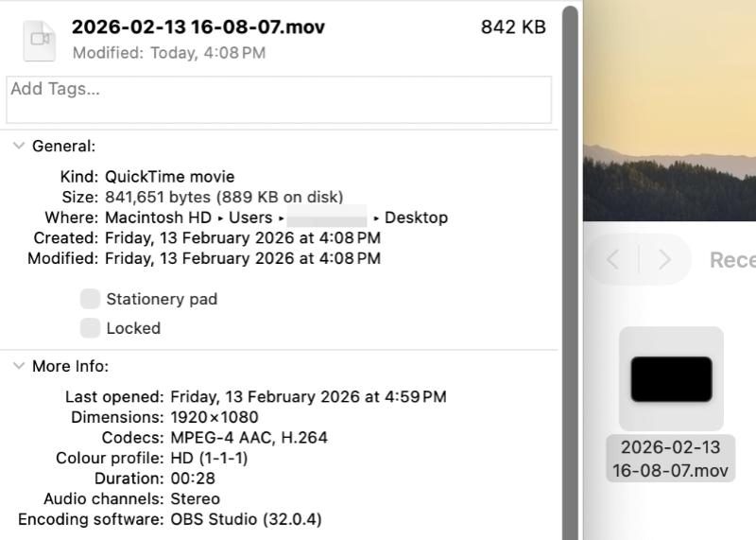Select the 2026-02-13 16-08-07.mov label under thumbnail

671,459
